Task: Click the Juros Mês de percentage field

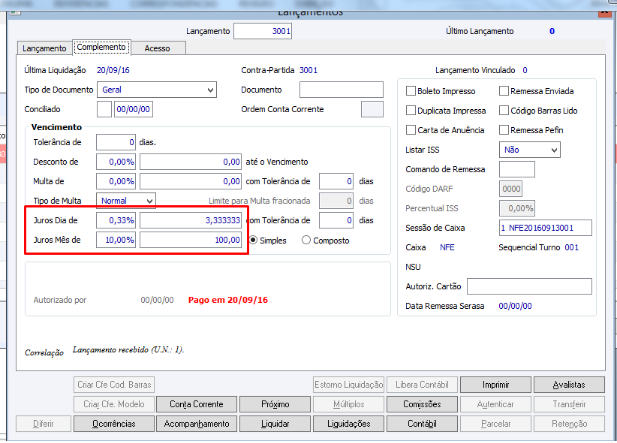Action: click(116, 240)
